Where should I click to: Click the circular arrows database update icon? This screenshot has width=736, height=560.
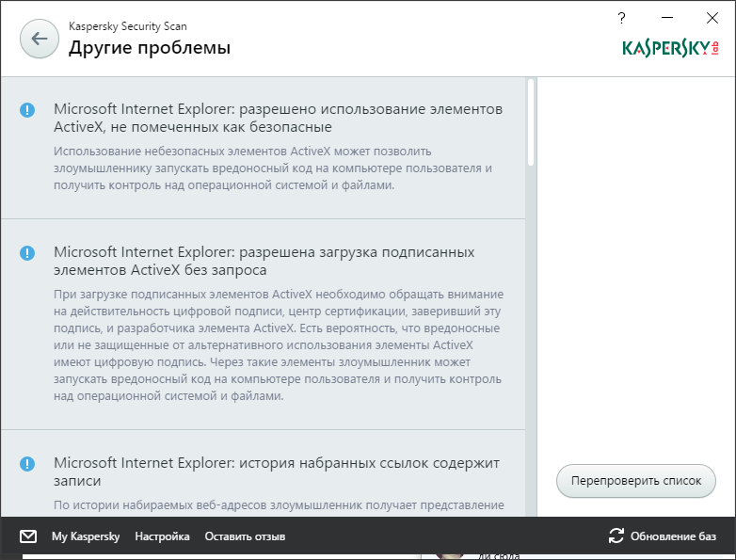[x=616, y=536]
